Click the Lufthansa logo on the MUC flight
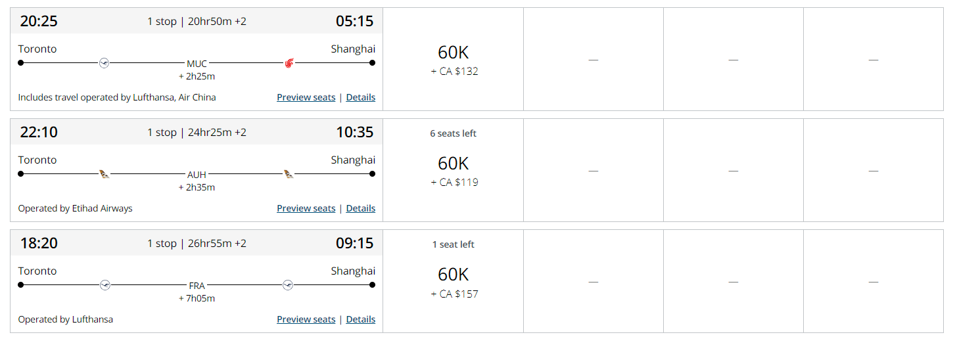 click(x=104, y=63)
